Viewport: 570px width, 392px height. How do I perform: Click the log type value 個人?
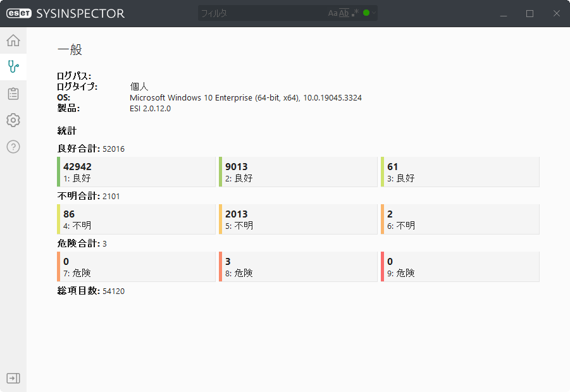[139, 87]
